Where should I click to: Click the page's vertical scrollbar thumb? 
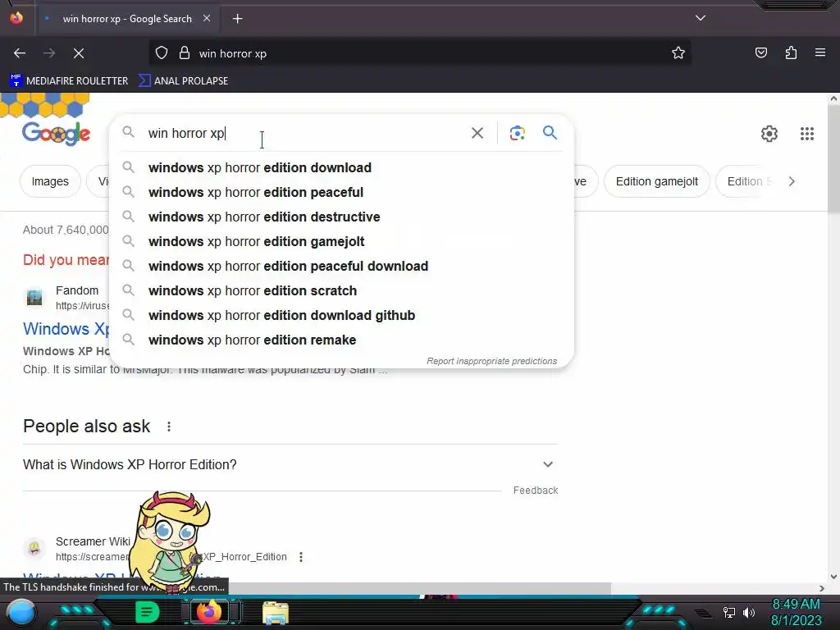coord(833,158)
